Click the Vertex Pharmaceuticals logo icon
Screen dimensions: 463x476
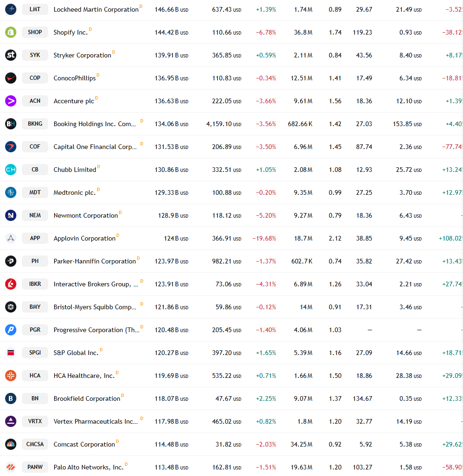coord(11,421)
